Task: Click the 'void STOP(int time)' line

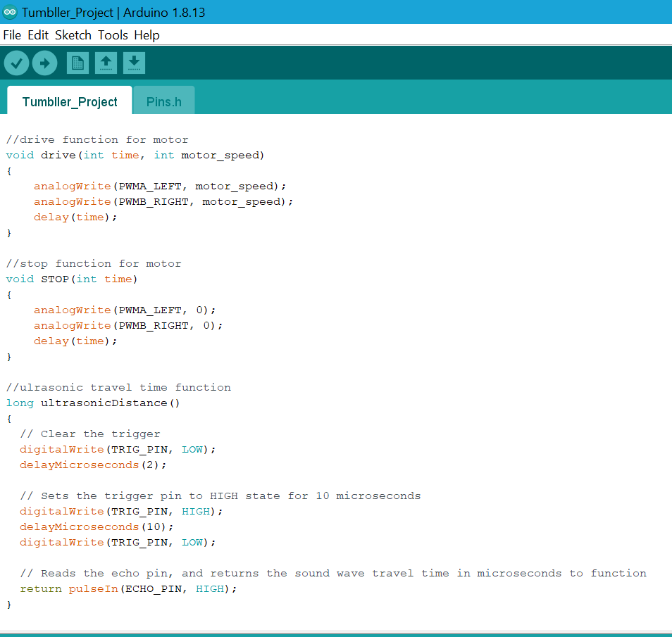Action: pyautogui.click(x=72, y=279)
